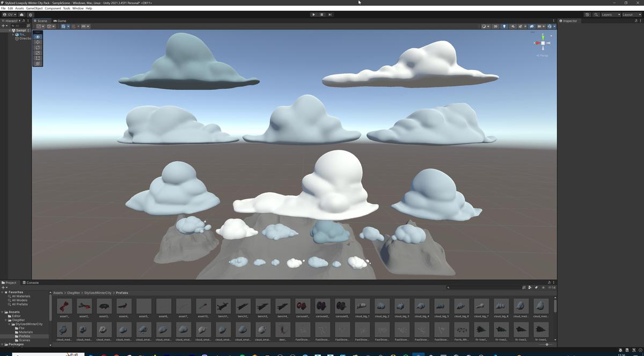Open the Layout dropdown
This screenshot has width=644, height=356.
coord(630,14)
